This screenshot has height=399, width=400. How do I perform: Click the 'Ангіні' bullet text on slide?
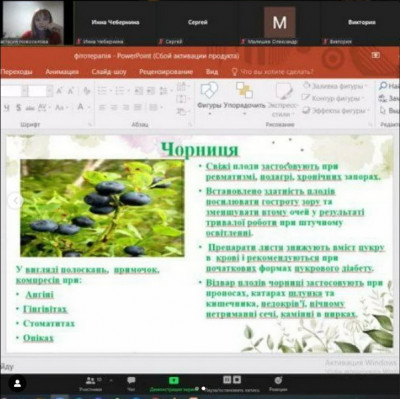pyautogui.click(x=39, y=294)
